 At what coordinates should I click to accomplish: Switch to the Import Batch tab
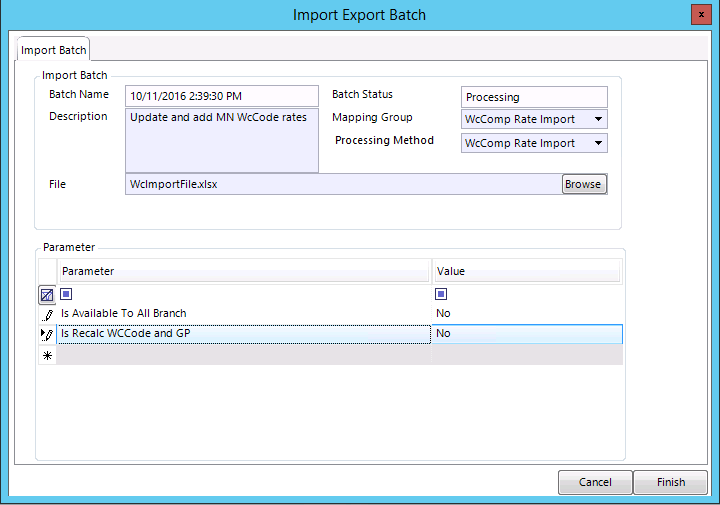click(x=54, y=50)
